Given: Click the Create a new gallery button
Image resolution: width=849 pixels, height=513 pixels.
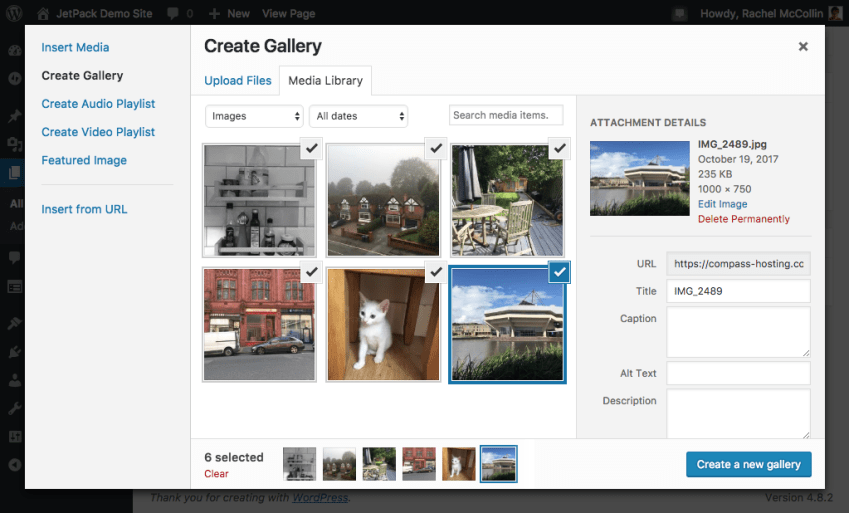Looking at the screenshot, I should point(748,464).
